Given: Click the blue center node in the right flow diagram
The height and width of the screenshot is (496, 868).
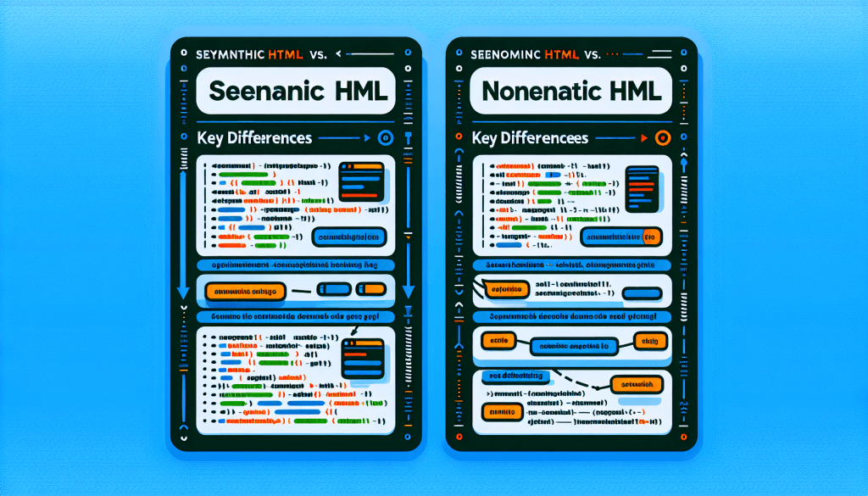Looking at the screenshot, I should tap(574, 347).
